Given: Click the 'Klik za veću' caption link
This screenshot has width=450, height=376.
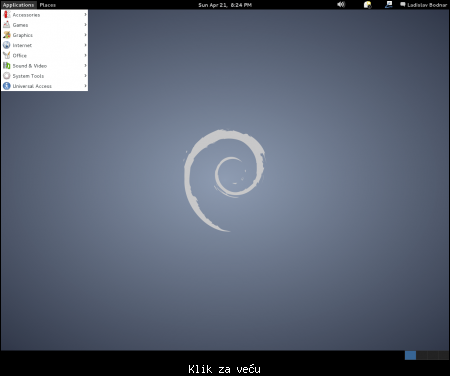Looking at the screenshot, I should [x=224, y=369].
